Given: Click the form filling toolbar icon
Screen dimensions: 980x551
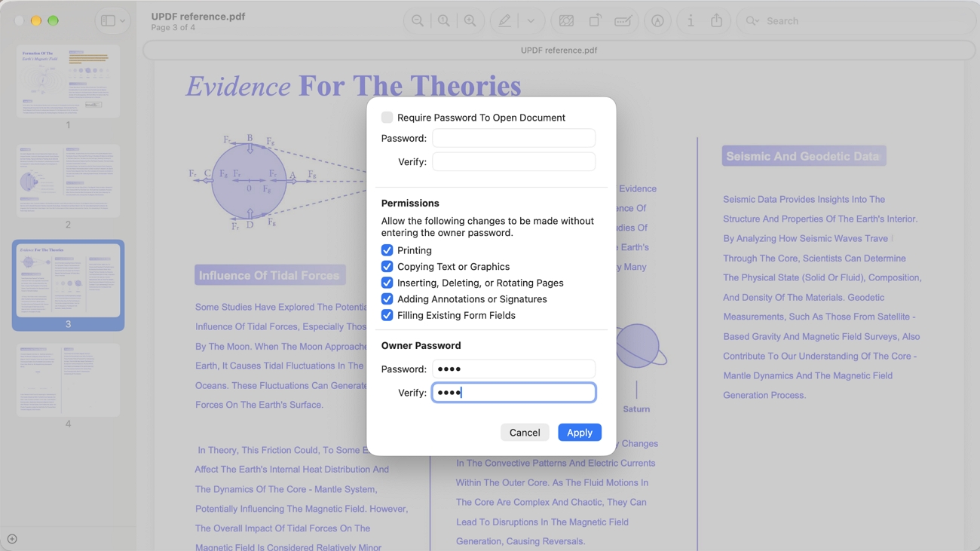Looking at the screenshot, I should [x=623, y=21].
